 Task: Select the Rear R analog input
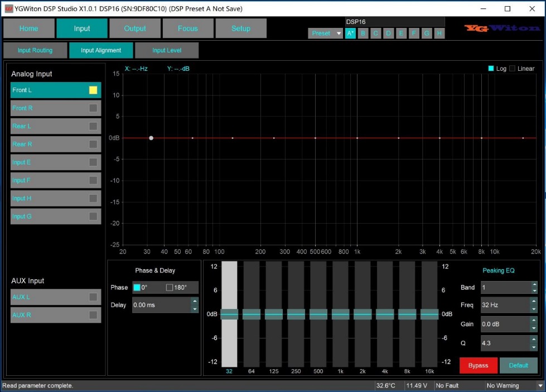[56, 144]
